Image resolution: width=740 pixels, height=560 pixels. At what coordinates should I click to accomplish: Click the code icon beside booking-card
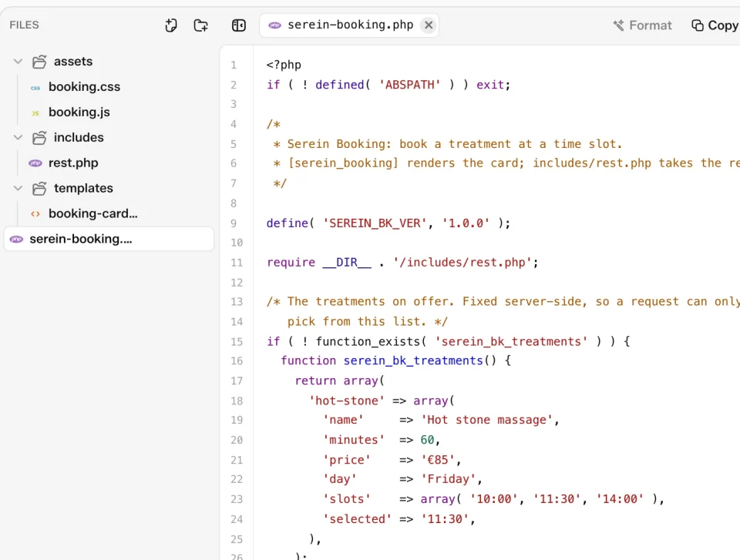(35, 213)
